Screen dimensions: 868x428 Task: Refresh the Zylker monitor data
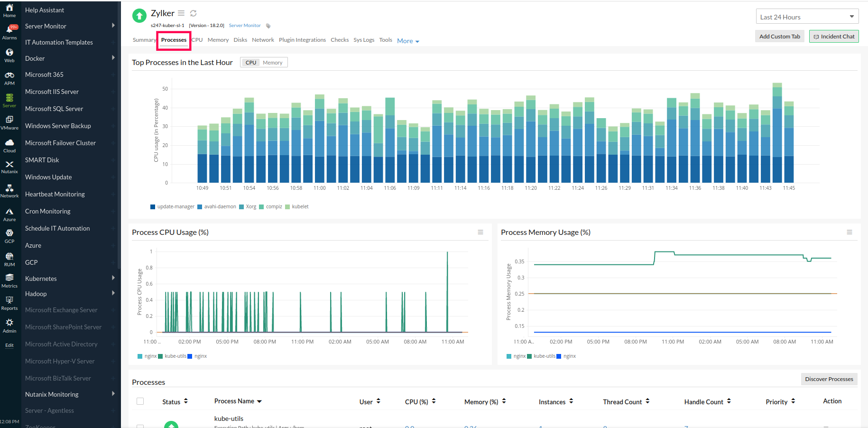click(x=193, y=13)
